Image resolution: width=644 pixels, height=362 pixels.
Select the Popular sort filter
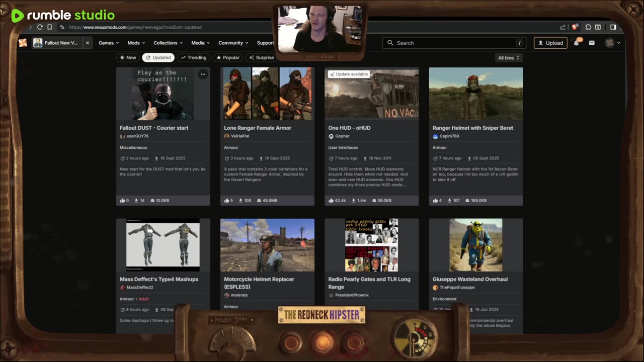(x=228, y=58)
